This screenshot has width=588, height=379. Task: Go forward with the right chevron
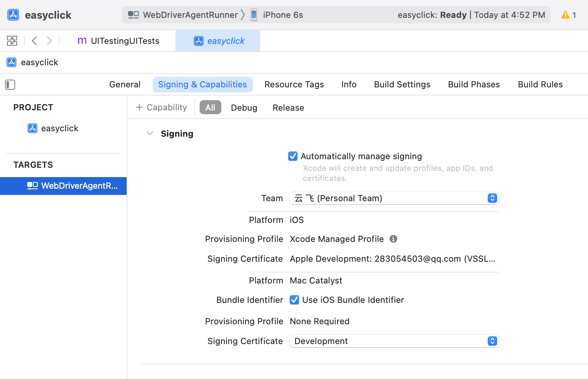click(49, 41)
